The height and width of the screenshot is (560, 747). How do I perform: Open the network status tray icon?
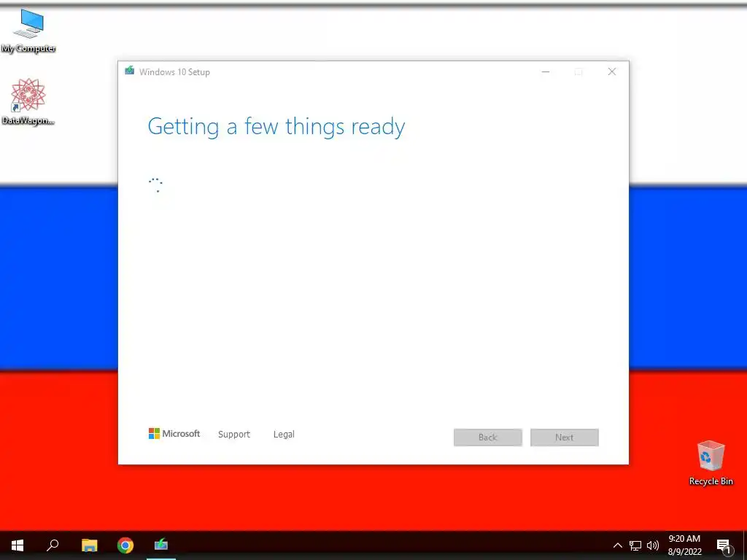pos(635,545)
